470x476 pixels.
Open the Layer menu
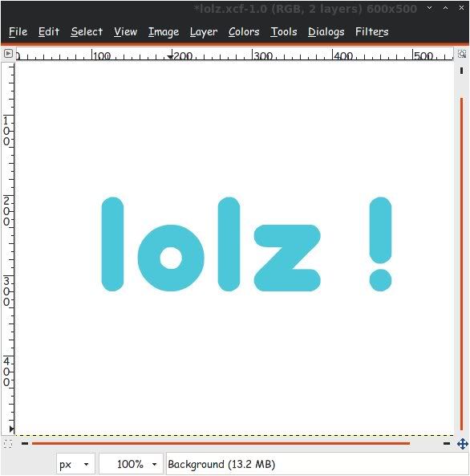pyautogui.click(x=204, y=31)
